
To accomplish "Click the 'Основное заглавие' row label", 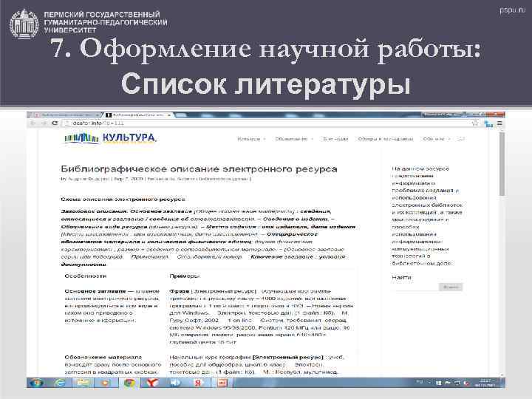I will 95,291.
